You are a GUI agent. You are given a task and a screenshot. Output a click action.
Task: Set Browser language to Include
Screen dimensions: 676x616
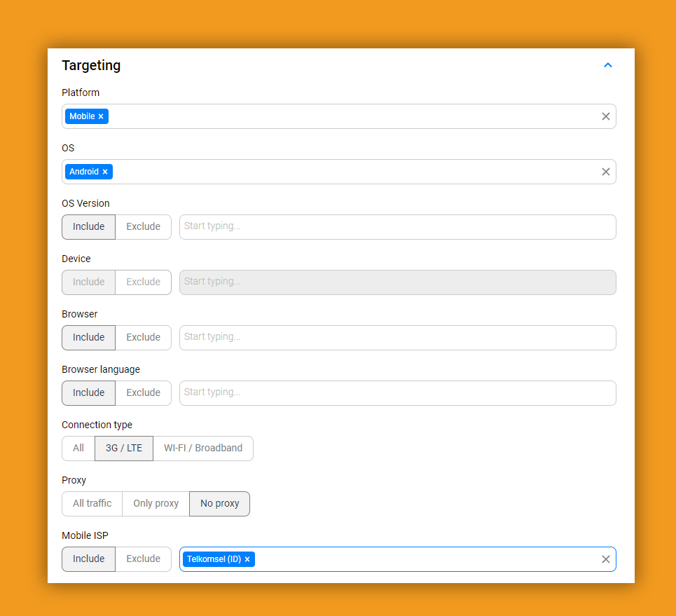point(89,393)
